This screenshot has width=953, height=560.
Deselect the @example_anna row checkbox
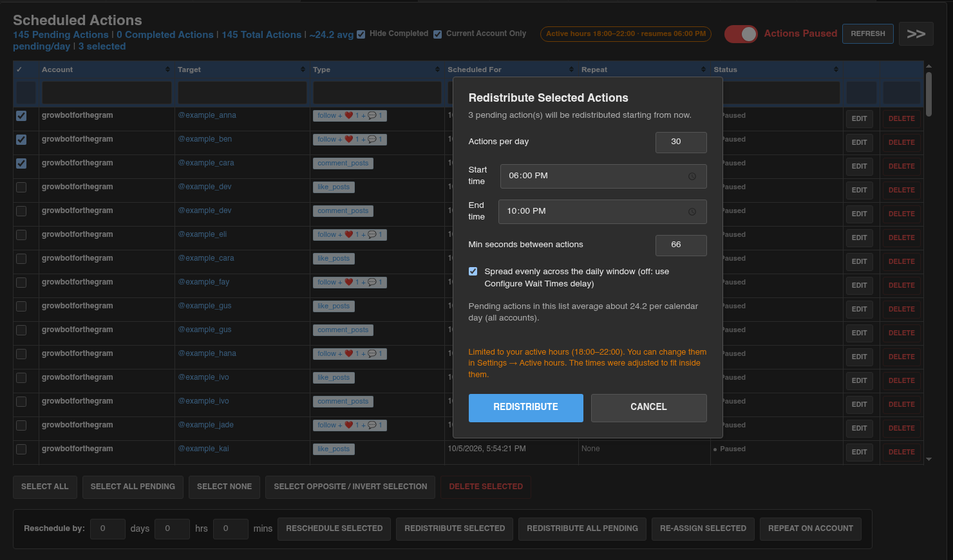[21, 116]
